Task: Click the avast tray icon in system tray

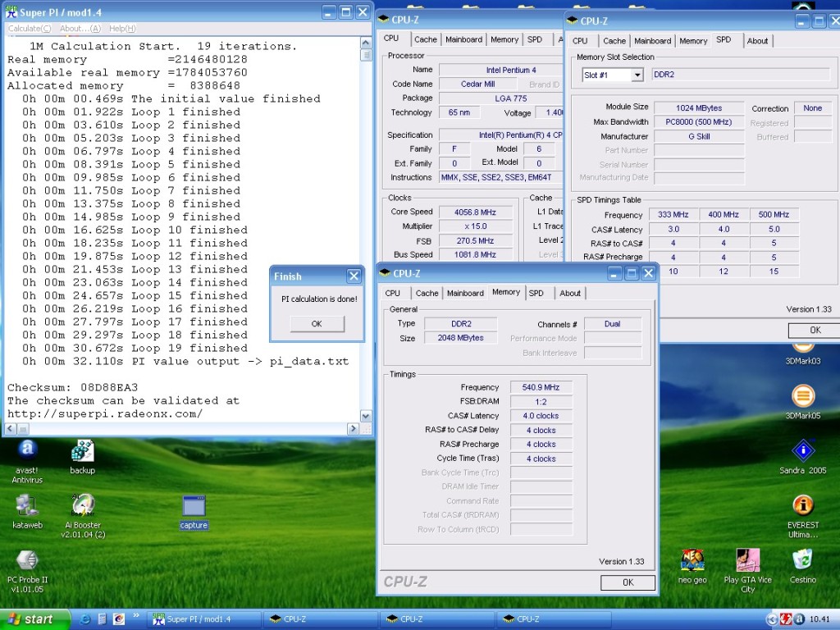Action: click(799, 619)
